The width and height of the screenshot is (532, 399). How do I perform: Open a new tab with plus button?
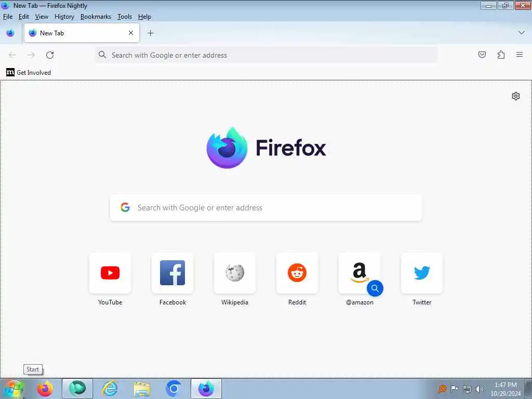pos(150,33)
